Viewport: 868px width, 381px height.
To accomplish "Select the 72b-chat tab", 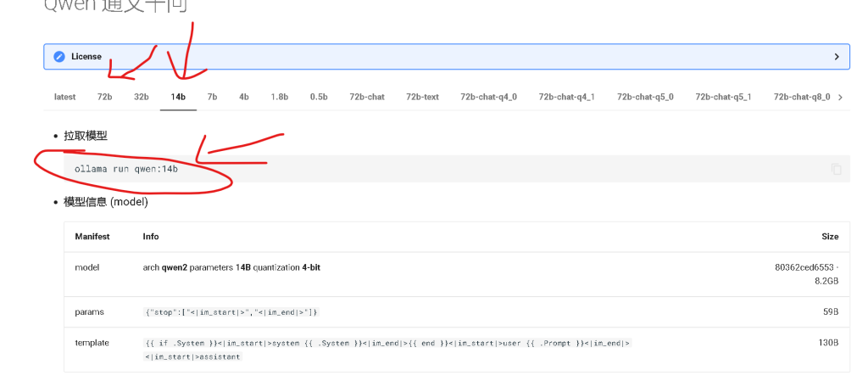I will pos(367,97).
